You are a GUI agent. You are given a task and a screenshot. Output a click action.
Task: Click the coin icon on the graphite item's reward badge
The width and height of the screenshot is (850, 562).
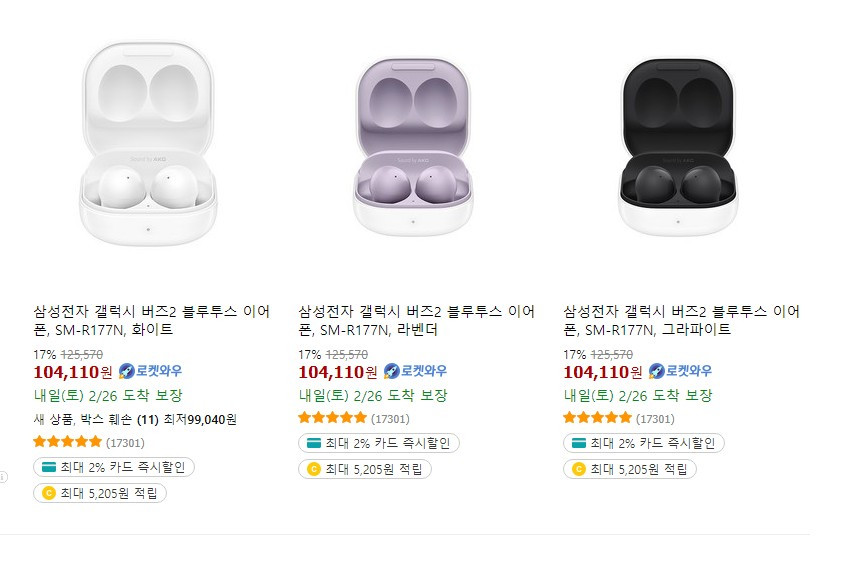579,469
